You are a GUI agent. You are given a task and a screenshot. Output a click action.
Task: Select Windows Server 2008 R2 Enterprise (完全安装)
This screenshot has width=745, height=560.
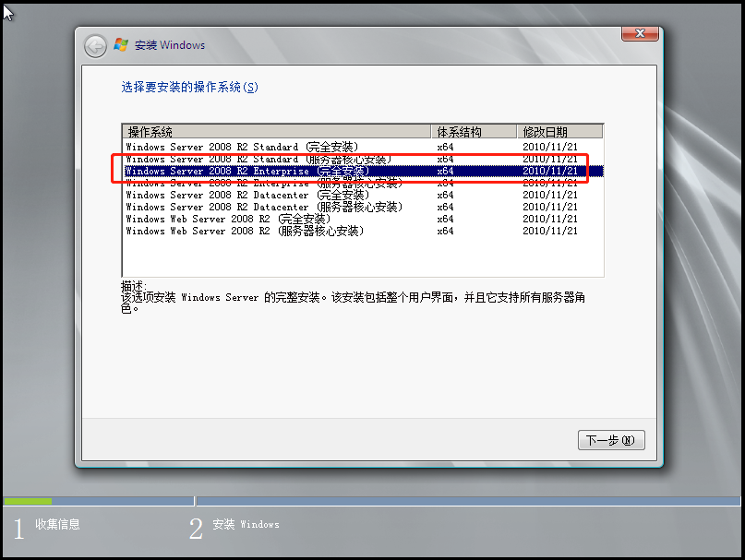[363, 171]
